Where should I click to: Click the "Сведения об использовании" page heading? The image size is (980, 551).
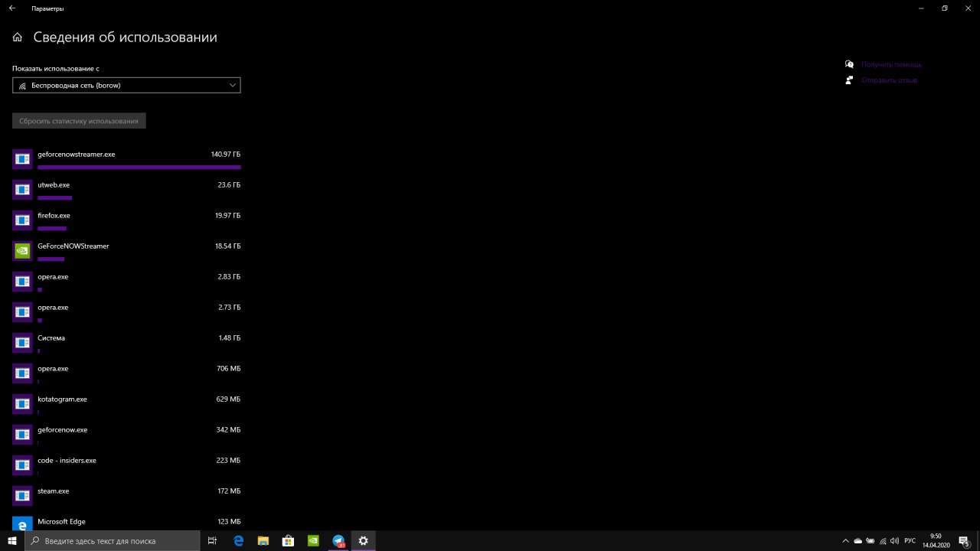click(126, 37)
